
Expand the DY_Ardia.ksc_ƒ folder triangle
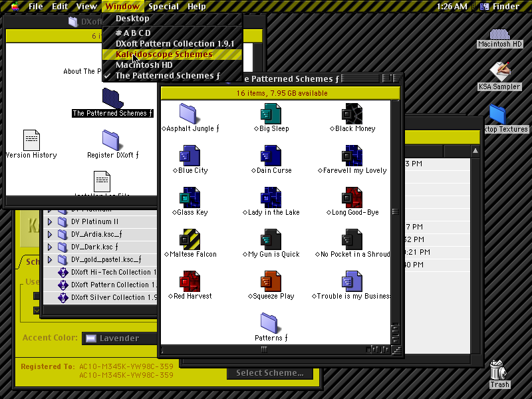(50, 234)
